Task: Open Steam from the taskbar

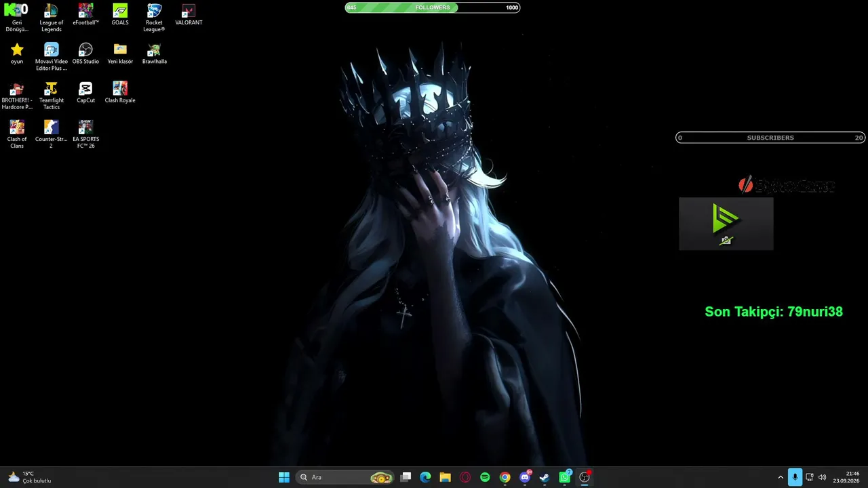Action: pyautogui.click(x=545, y=477)
